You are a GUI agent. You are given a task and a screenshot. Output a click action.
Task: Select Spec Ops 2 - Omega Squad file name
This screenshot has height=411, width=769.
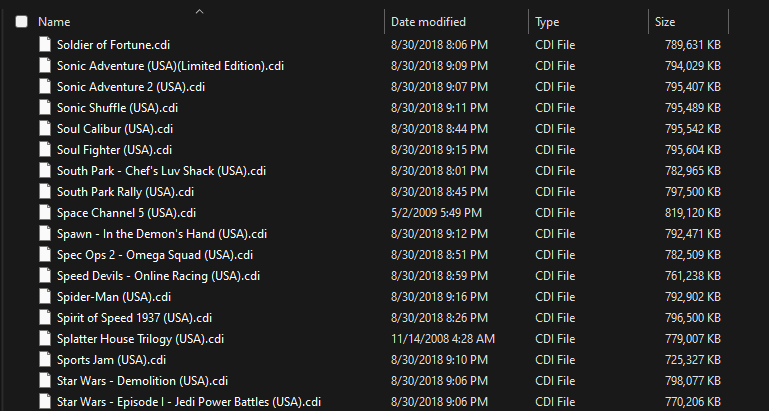pos(155,255)
